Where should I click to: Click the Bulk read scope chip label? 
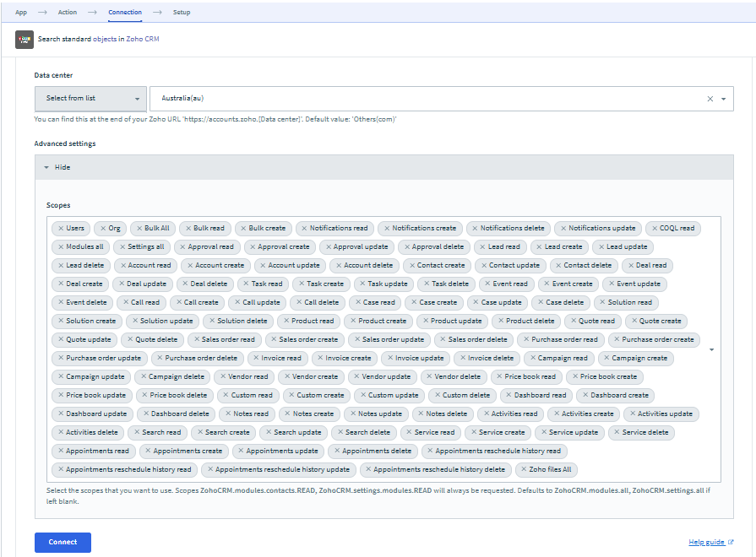coord(209,229)
